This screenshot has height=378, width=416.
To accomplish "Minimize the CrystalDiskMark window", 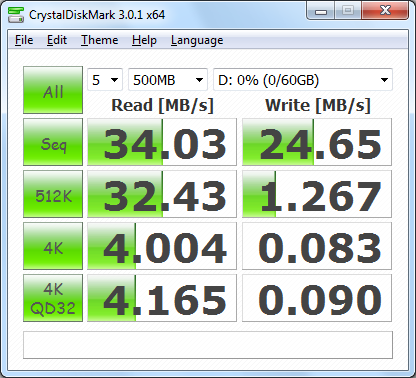I will [x=320, y=11].
